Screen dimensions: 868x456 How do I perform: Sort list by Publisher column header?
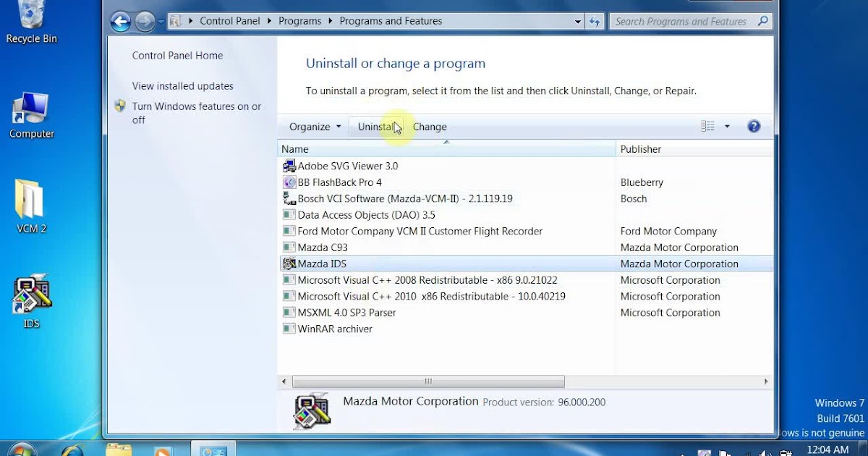pyautogui.click(x=694, y=149)
